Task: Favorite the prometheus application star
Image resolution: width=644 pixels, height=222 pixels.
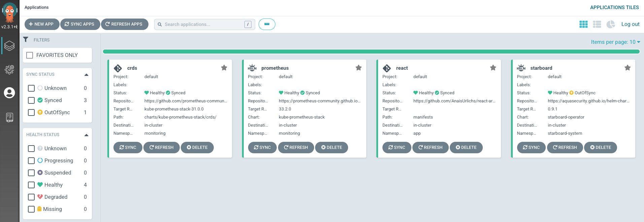Action: click(x=359, y=68)
